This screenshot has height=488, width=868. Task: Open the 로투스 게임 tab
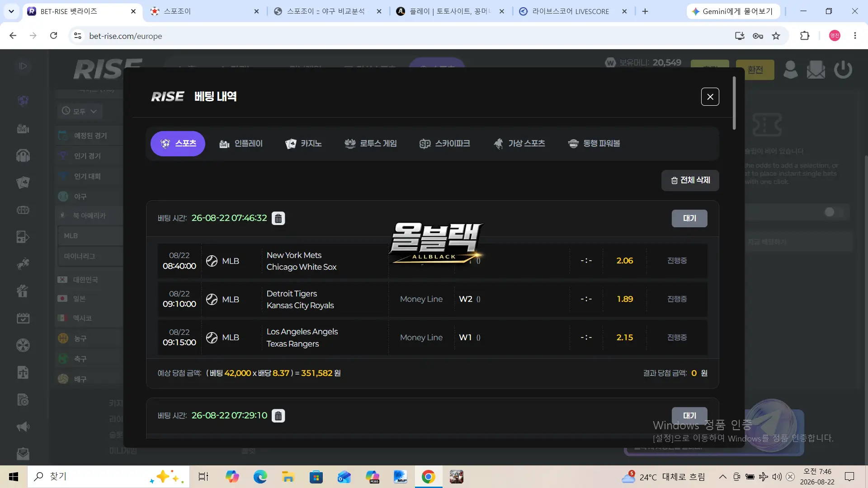(x=370, y=144)
